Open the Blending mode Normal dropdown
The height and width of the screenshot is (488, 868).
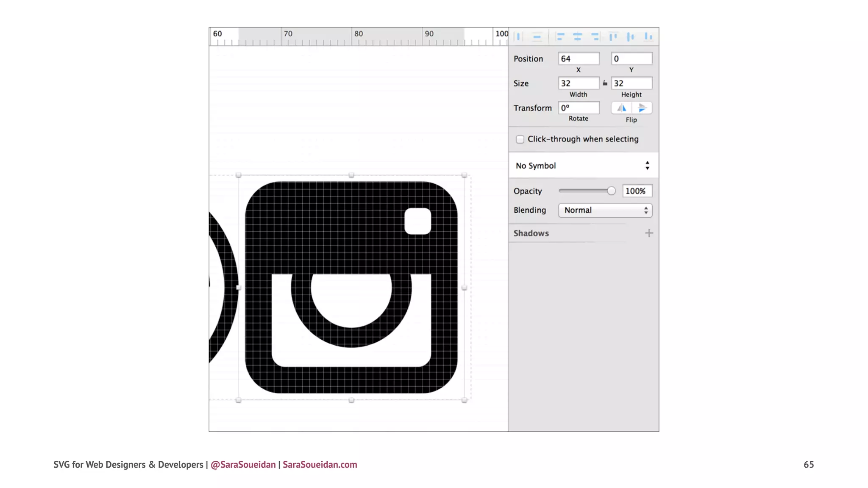pyautogui.click(x=605, y=211)
